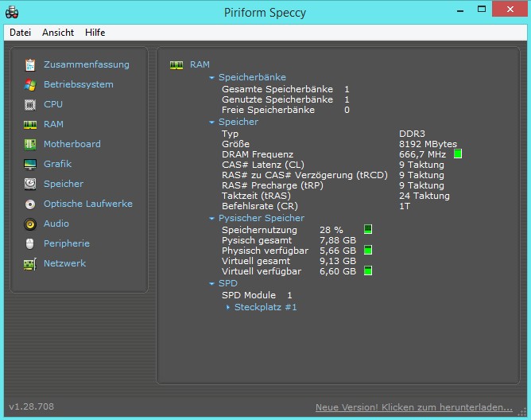Image resolution: width=531 pixels, height=420 pixels.
Task: Click the SPD Module row label
Action: point(249,295)
